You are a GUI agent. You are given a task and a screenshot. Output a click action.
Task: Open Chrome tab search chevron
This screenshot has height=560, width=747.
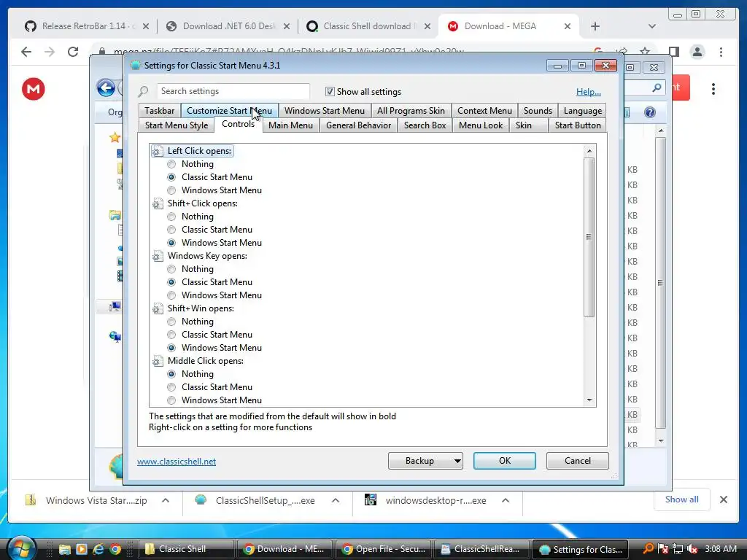[651, 27]
